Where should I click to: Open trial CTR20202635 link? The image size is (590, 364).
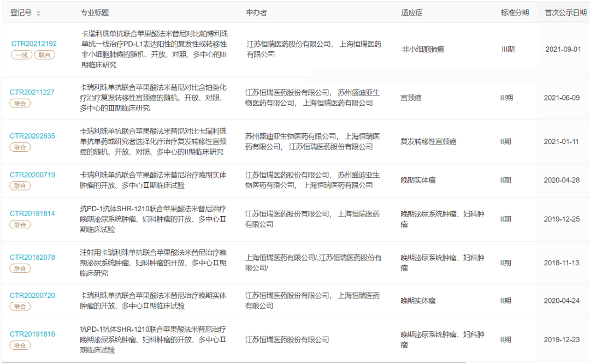[x=32, y=136]
